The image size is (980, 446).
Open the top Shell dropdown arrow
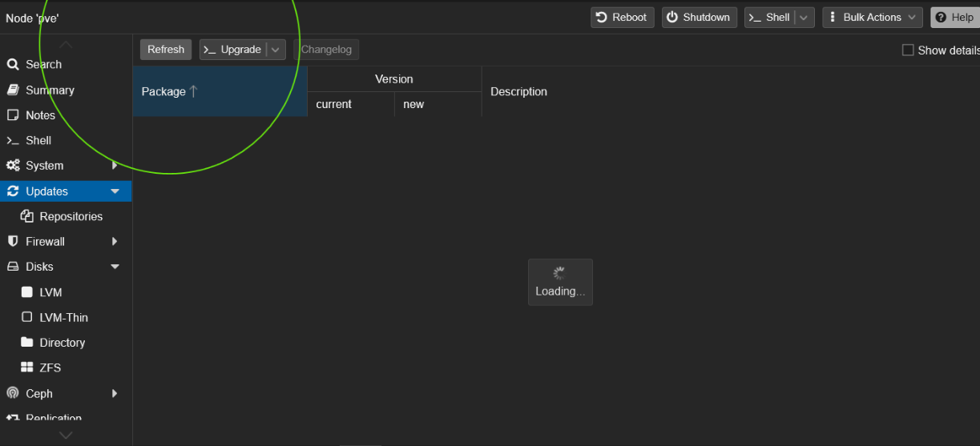pyautogui.click(x=804, y=18)
